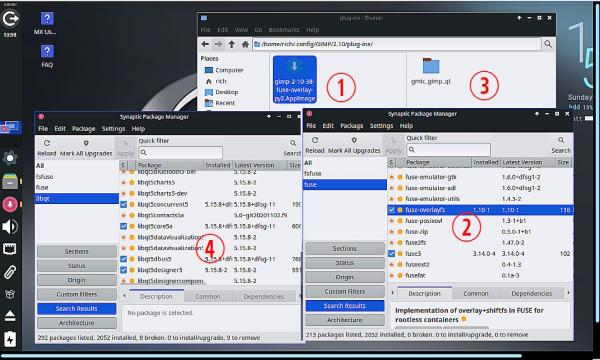Screen dimensions: 600x360
Task: Toggle checkbox for libqt5core5a package
Action: click(x=124, y=226)
